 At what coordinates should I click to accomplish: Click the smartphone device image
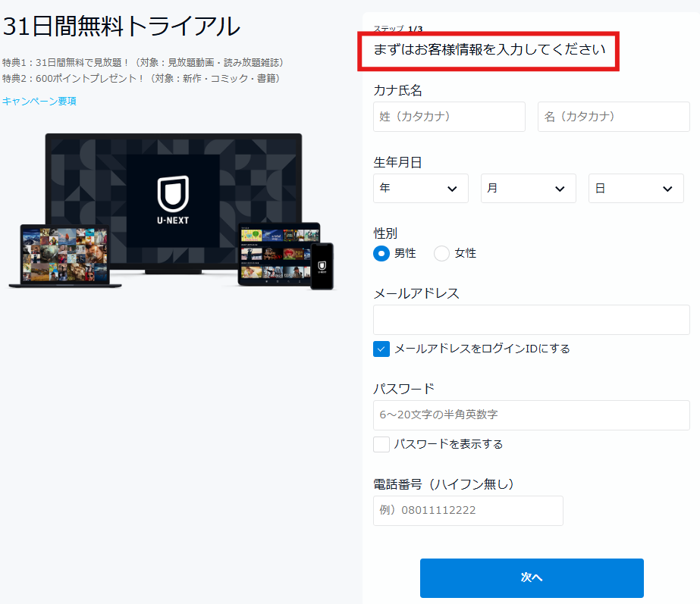coord(322,266)
